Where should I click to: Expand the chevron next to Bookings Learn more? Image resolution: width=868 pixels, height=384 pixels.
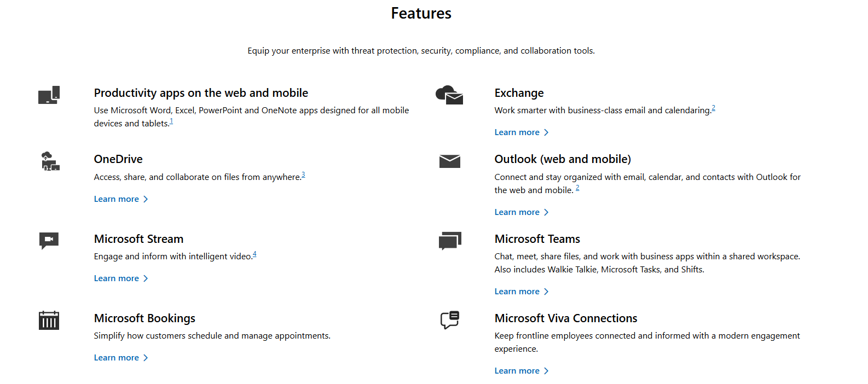[x=146, y=358]
